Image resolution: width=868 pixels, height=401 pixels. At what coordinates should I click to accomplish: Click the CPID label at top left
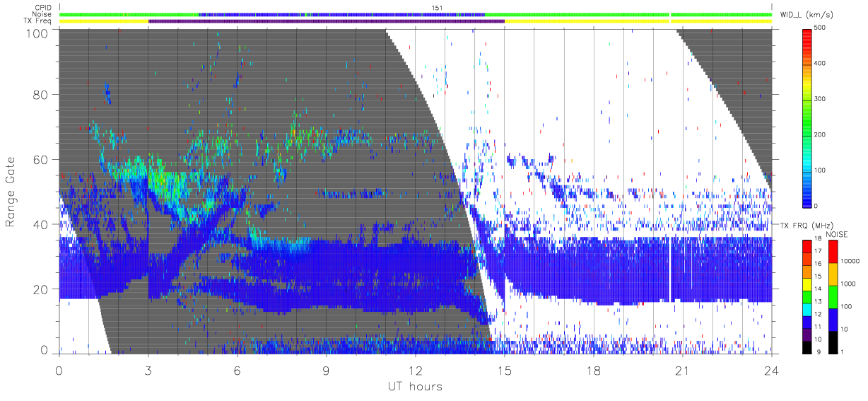click(x=43, y=8)
